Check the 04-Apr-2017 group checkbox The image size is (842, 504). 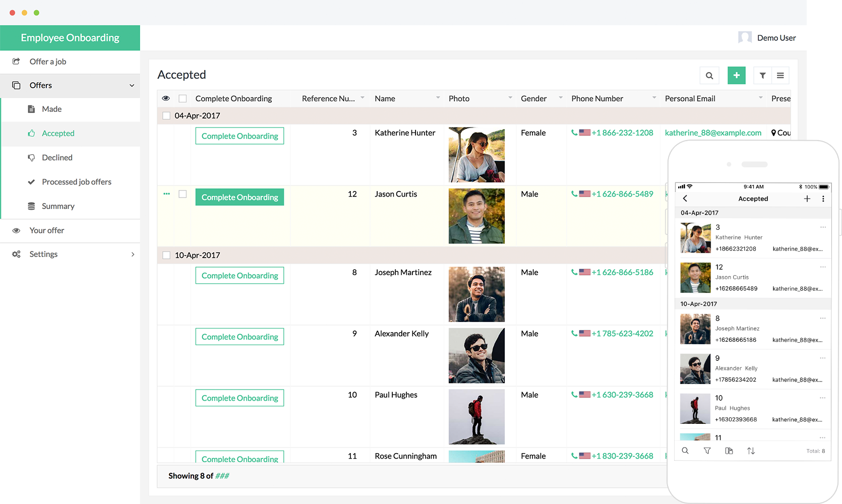[166, 115]
